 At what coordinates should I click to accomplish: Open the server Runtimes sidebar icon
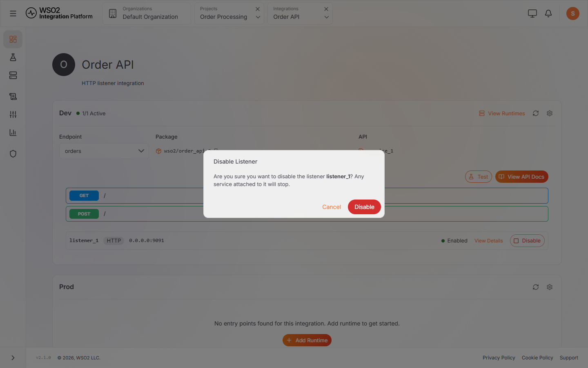click(x=13, y=75)
